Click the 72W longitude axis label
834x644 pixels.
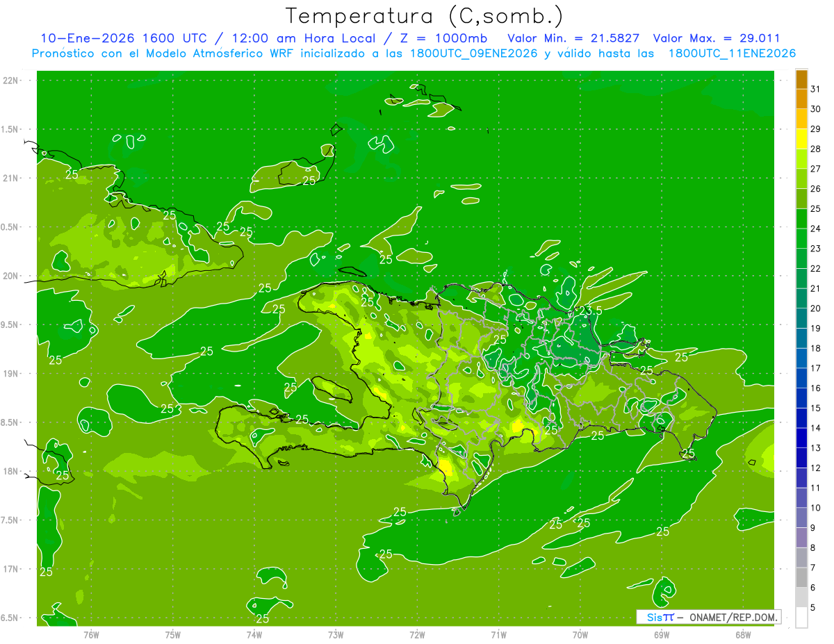click(417, 634)
